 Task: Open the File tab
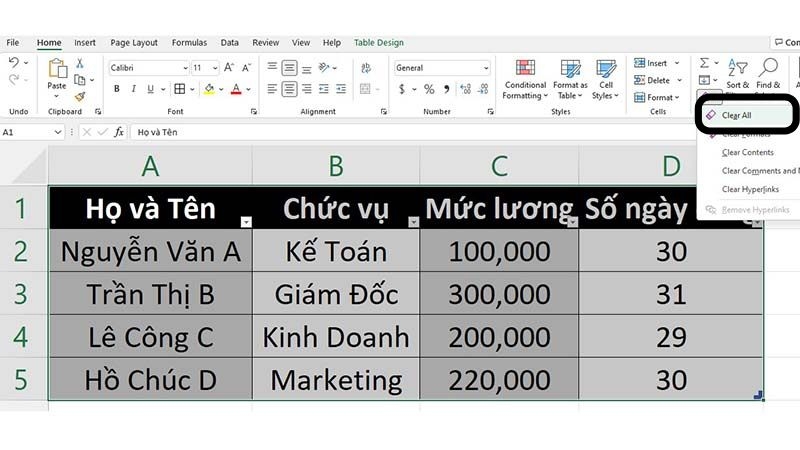(x=13, y=43)
